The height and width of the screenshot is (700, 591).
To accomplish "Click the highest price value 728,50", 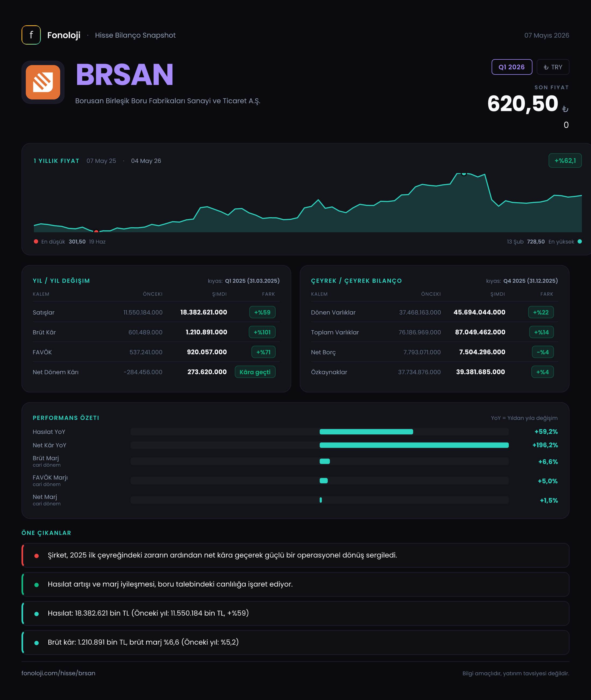I will click(536, 241).
